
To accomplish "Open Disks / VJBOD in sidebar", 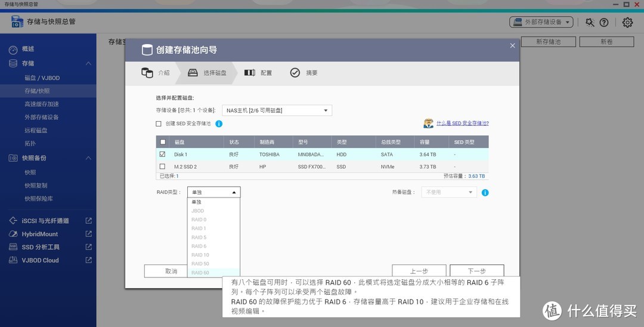I will pyautogui.click(x=42, y=78).
